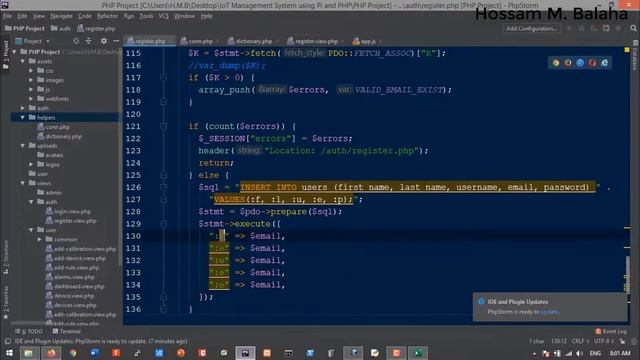Click the Collapse All icon in Project panel

(x=89, y=41)
